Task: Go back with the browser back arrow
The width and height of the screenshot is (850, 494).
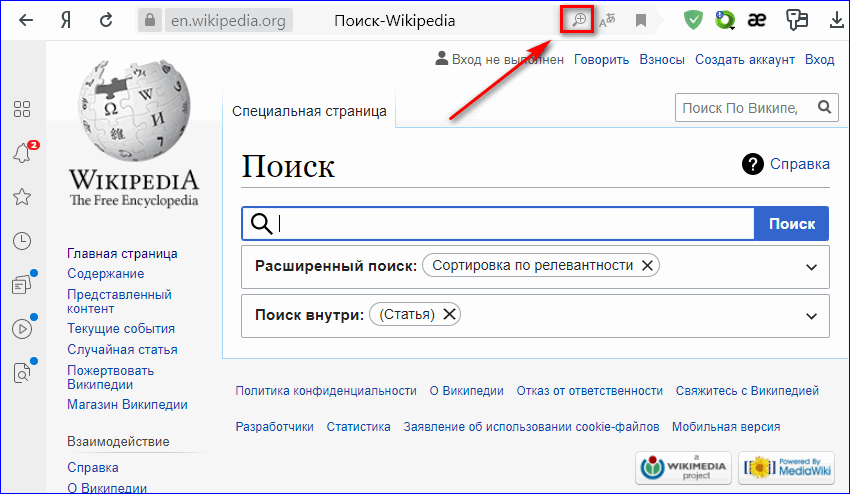Action: [25, 21]
